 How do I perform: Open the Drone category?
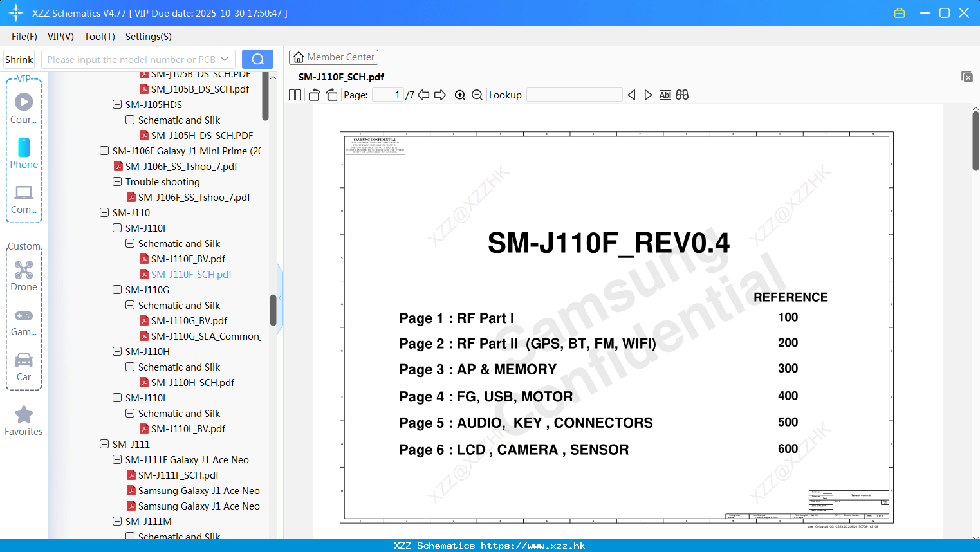point(24,276)
